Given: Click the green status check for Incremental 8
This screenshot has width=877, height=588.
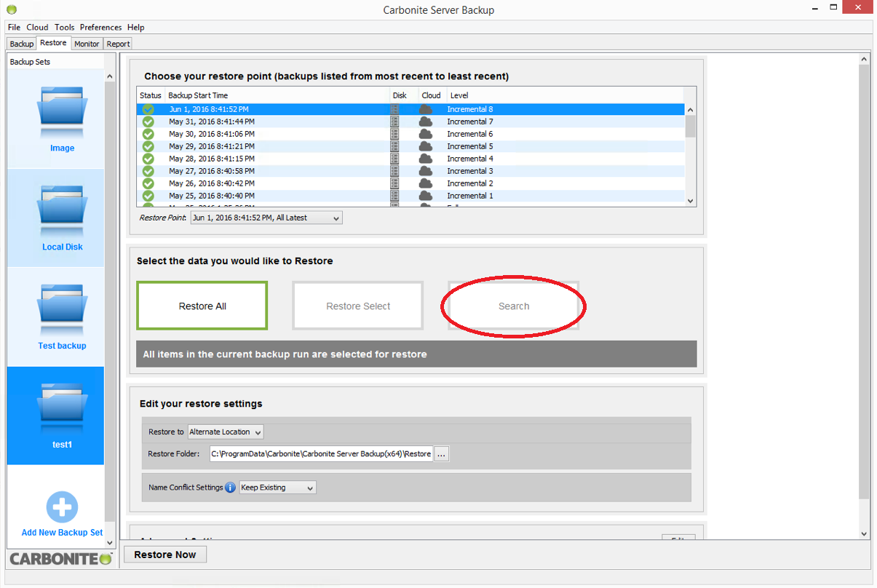Looking at the screenshot, I should pyautogui.click(x=148, y=109).
